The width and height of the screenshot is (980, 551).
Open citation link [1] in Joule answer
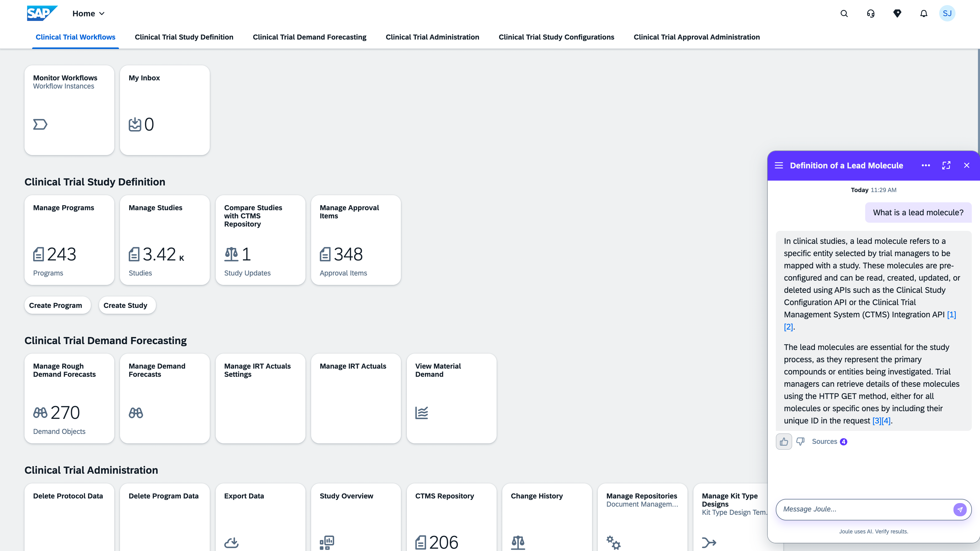coord(951,315)
